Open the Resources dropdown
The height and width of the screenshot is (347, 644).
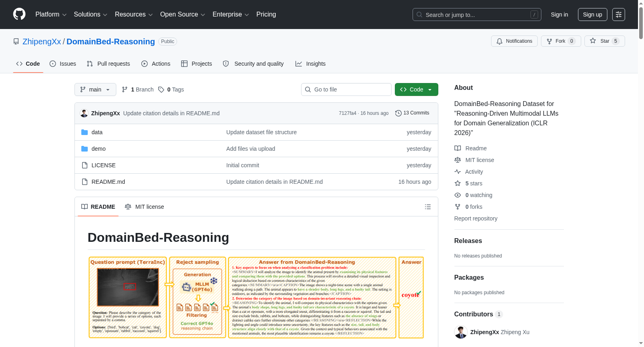(134, 15)
